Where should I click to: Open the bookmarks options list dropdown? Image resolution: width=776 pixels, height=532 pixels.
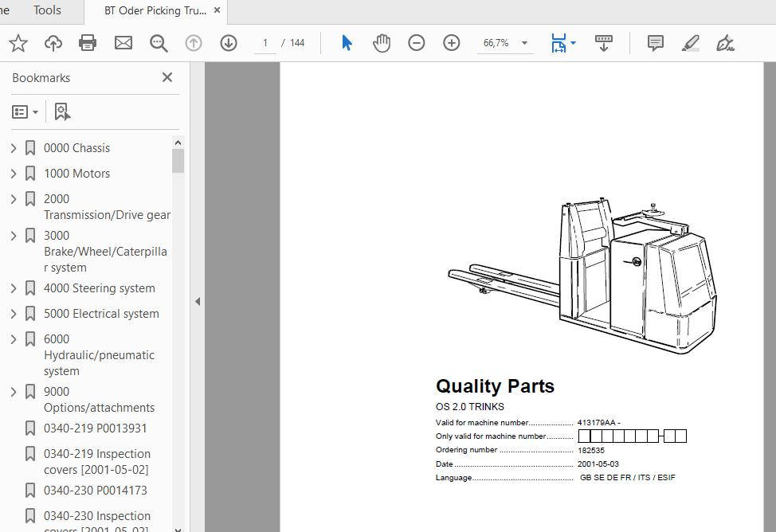point(25,112)
